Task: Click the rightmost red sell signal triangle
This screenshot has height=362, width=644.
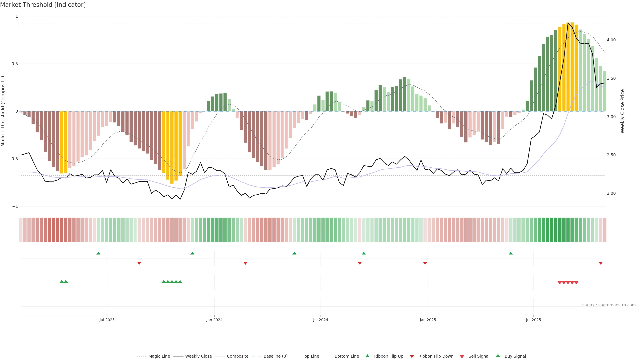Action: tap(576, 283)
